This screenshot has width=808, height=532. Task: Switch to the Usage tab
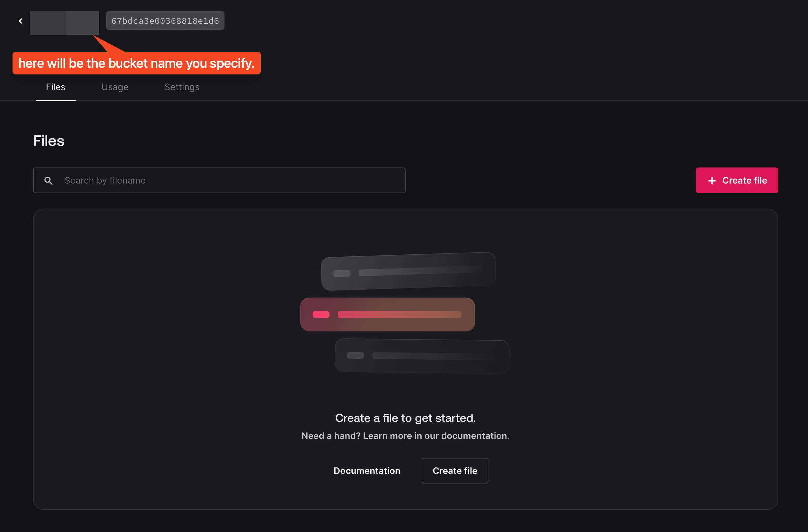click(115, 87)
